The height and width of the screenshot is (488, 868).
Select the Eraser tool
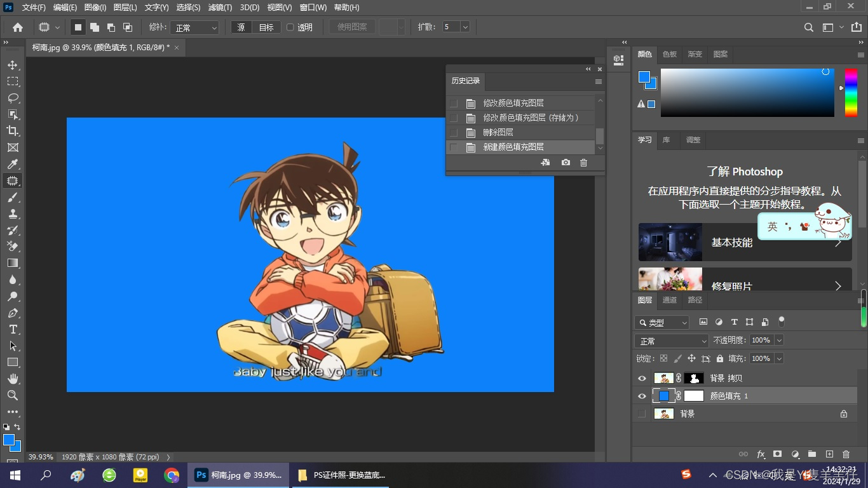pos(13,247)
